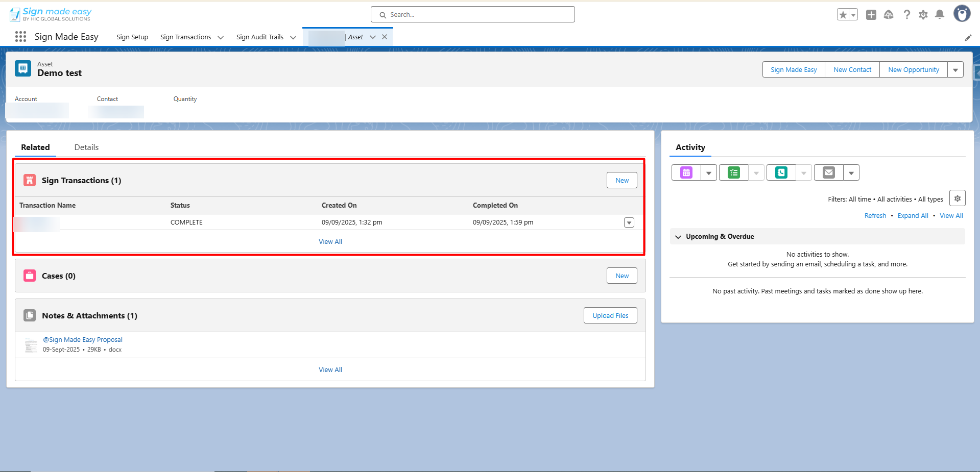Switch to the Related tab
The width and height of the screenshot is (980, 472).
pyautogui.click(x=35, y=147)
